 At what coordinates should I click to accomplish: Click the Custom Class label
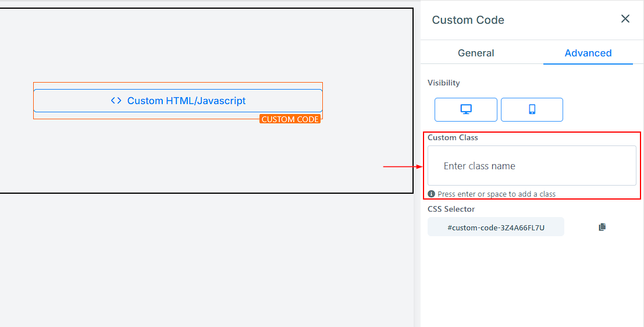[453, 138]
